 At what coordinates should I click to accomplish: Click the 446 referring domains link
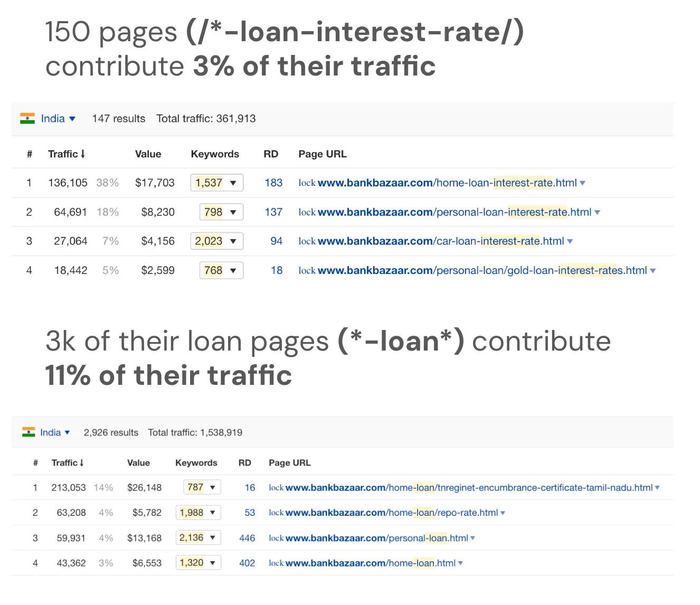[247, 538]
